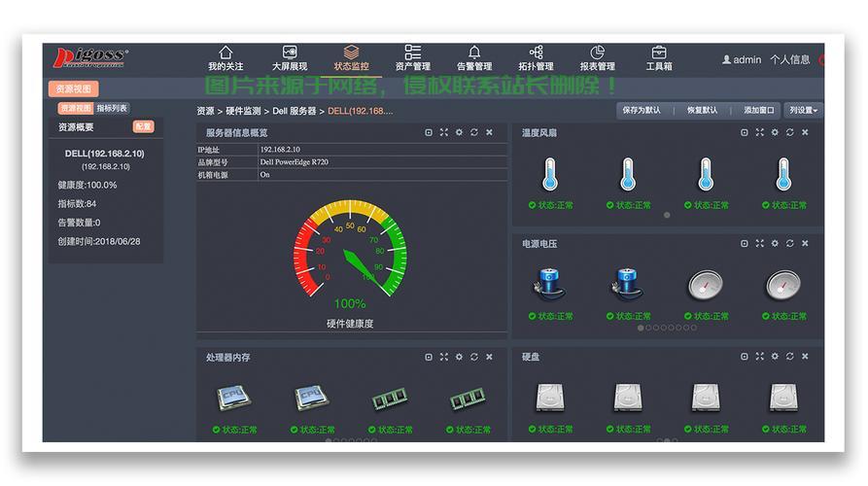Screen dimensions: 868x486
Task: Click the hardware health gauge dial
Action: pyautogui.click(x=350, y=248)
